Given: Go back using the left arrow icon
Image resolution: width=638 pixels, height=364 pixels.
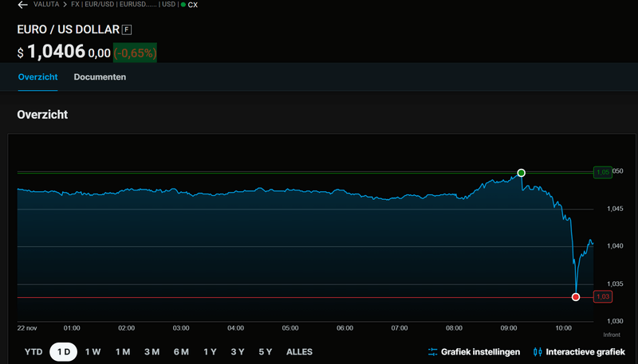Looking at the screenshot, I should tap(23, 5).
